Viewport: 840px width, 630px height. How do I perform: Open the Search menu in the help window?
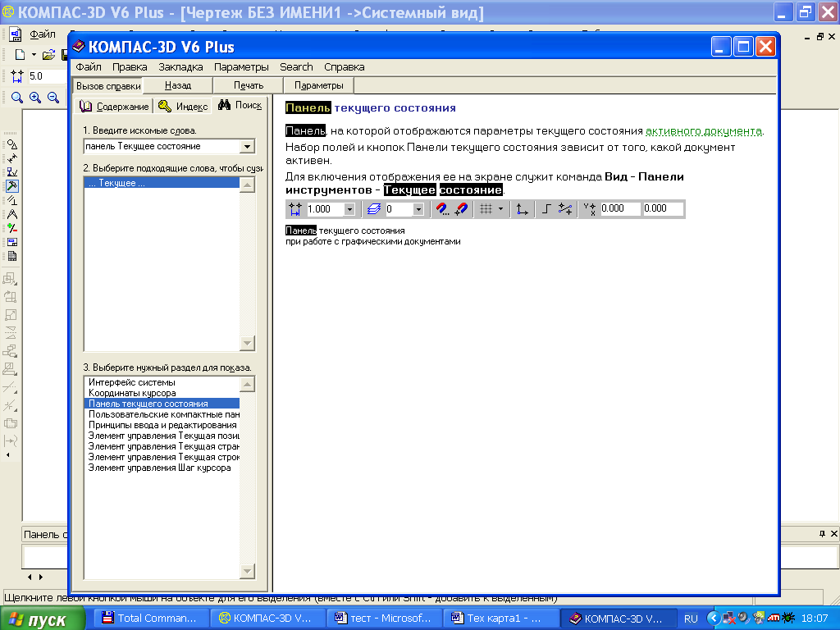tap(296, 67)
